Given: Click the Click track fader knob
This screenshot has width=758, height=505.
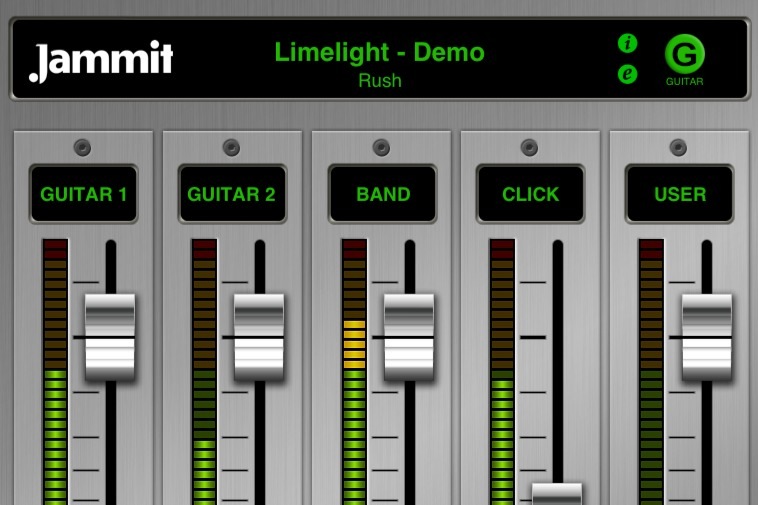Looking at the screenshot, I should pyautogui.click(x=557, y=493).
